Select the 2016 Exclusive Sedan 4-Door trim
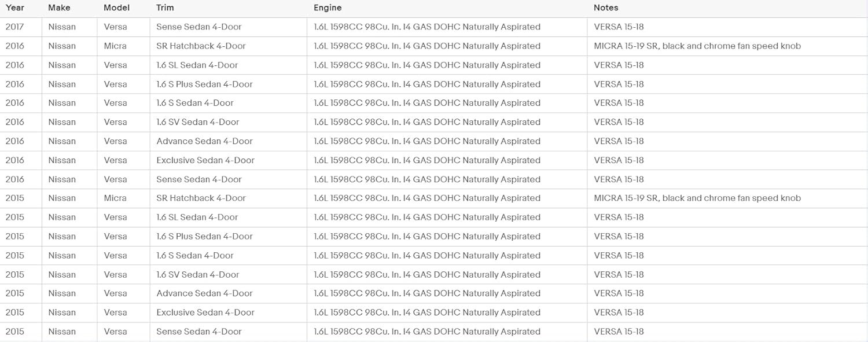This screenshot has height=342, width=868. tap(205, 160)
